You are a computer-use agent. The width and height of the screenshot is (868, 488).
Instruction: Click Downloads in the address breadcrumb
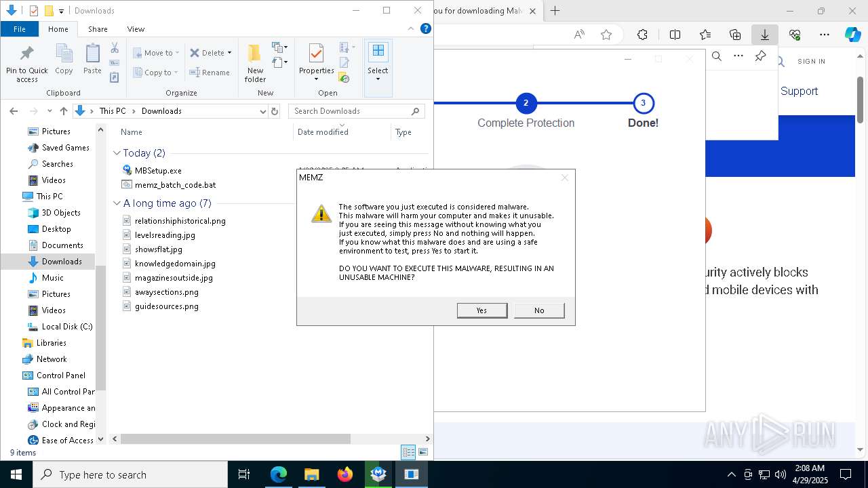[x=161, y=111]
